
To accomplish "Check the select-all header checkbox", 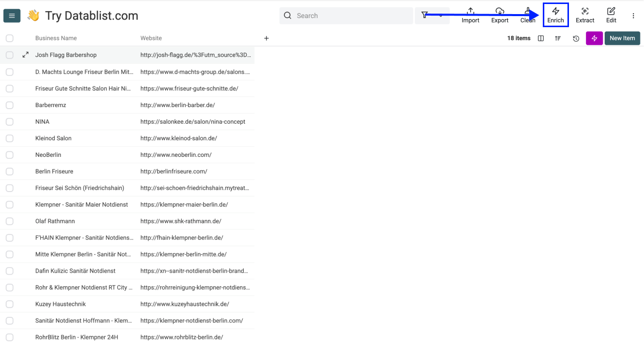I will point(10,38).
